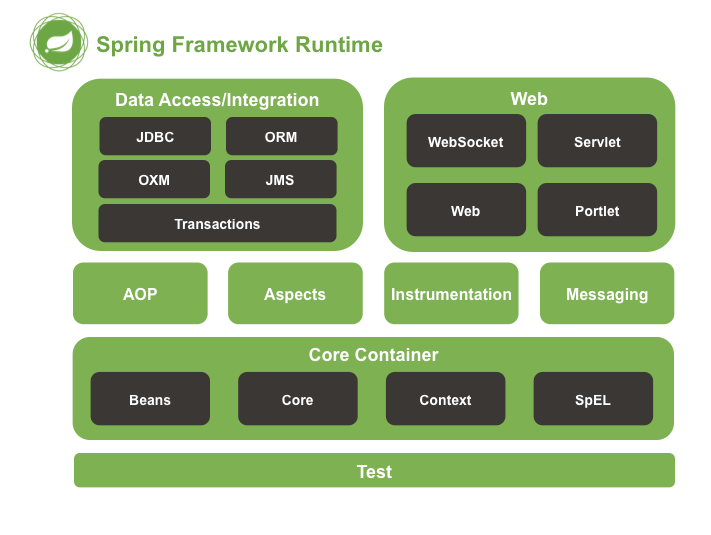Select the Aspects block
Screen dimensions: 711x535
point(295,293)
